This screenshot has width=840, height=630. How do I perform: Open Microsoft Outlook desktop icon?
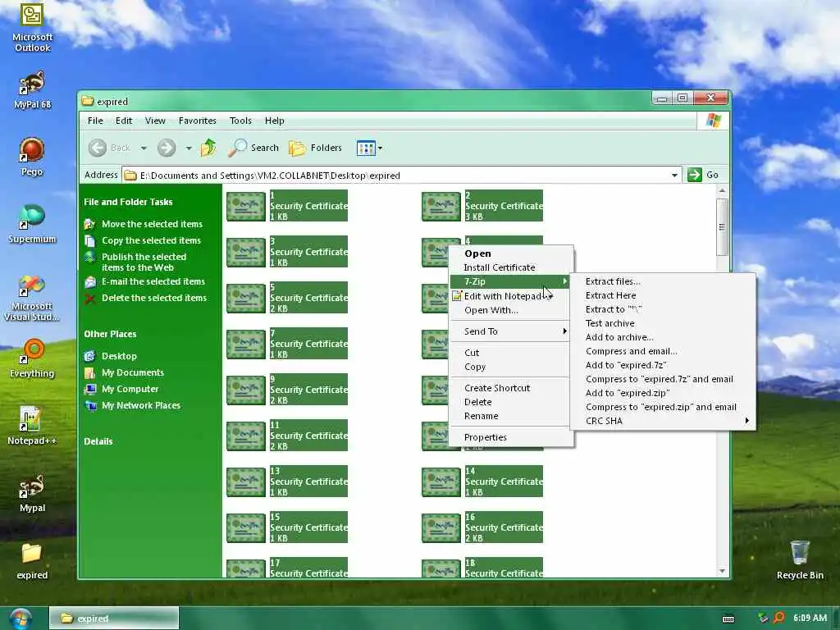tap(32, 27)
